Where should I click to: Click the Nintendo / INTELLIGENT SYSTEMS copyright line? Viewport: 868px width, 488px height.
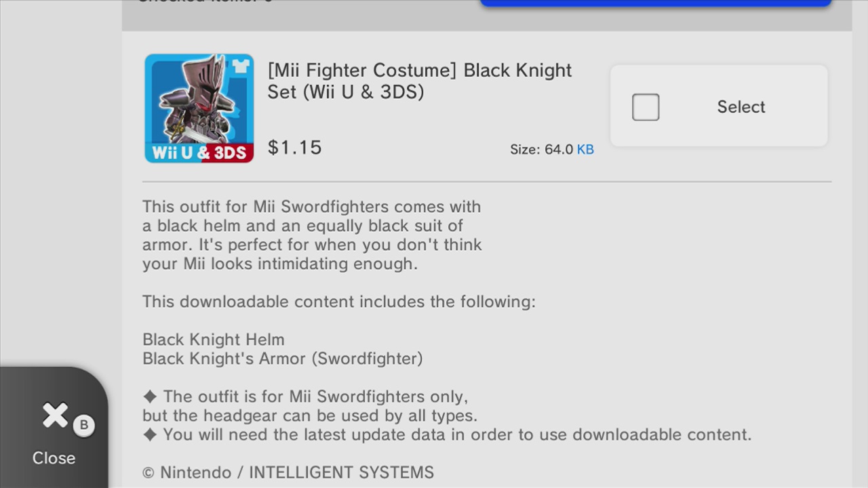[x=288, y=472]
